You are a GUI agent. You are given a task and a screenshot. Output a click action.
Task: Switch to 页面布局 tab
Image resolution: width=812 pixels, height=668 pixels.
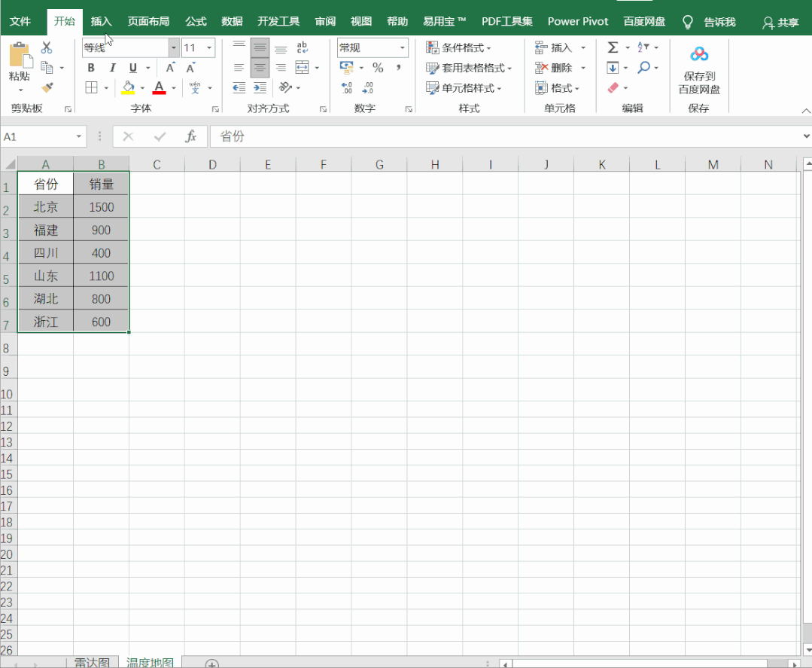148,22
